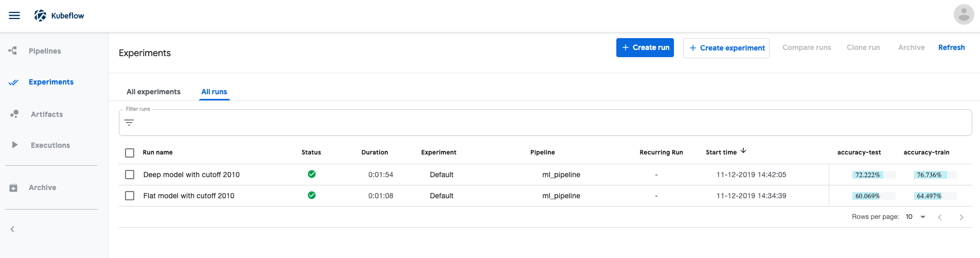
Task: Click the filter icon in Filter runs
Action: 129,123
